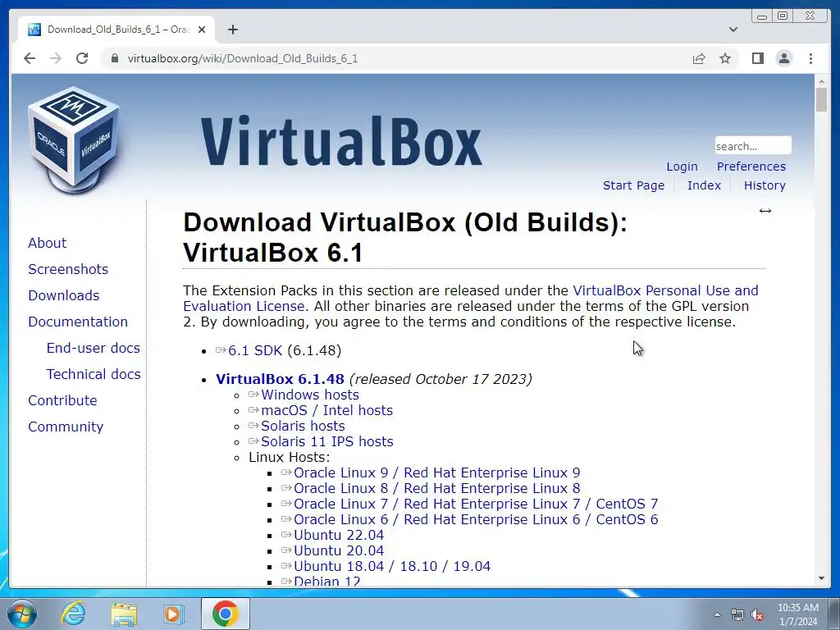Image resolution: width=840 pixels, height=630 pixels.
Task: Click the scrollbar down arrow
Action: click(821, 578)
